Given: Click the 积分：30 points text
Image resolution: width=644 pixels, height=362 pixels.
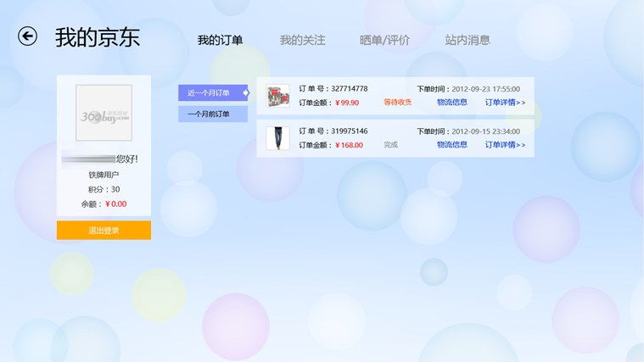Looking at the screenshot, I should (x=104, y=189).
